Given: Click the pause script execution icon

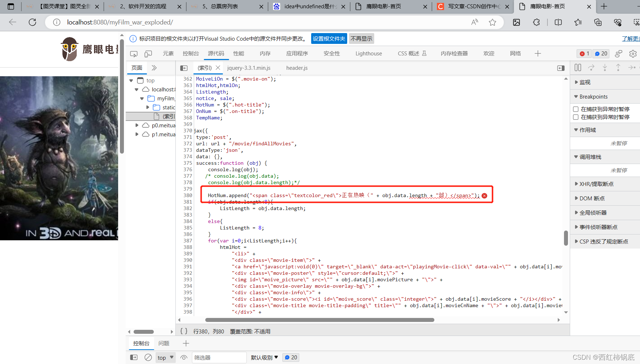Looking at the screenshot, I should point(578,67).
